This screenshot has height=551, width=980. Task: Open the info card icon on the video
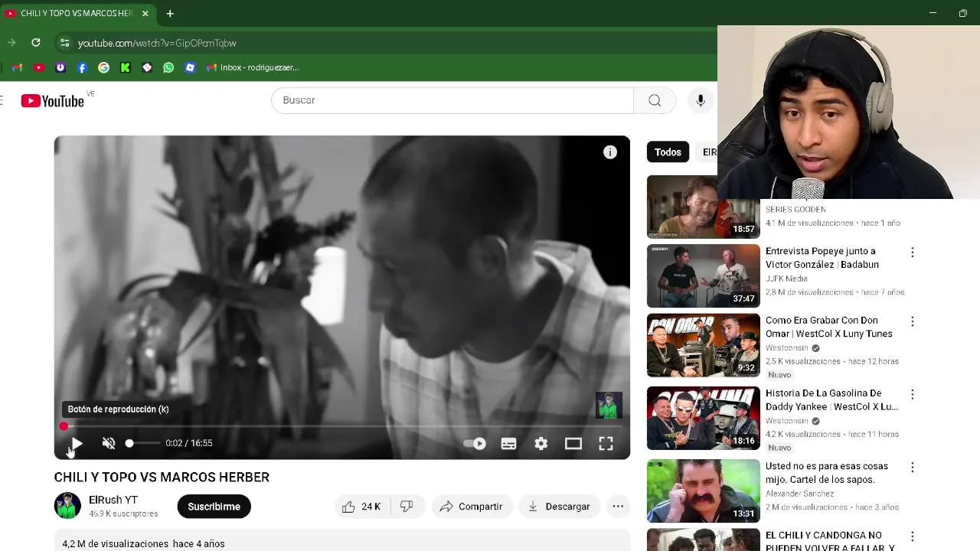pos(610,152)
